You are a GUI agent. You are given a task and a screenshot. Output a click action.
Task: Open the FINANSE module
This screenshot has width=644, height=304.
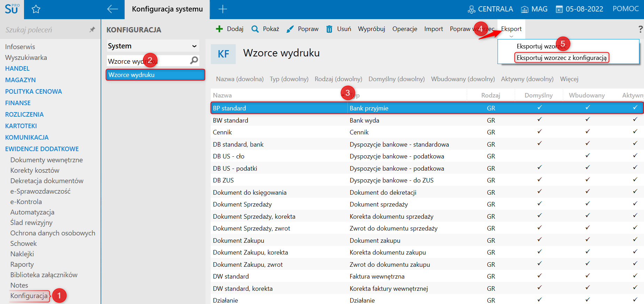click(x=18, y=103)
